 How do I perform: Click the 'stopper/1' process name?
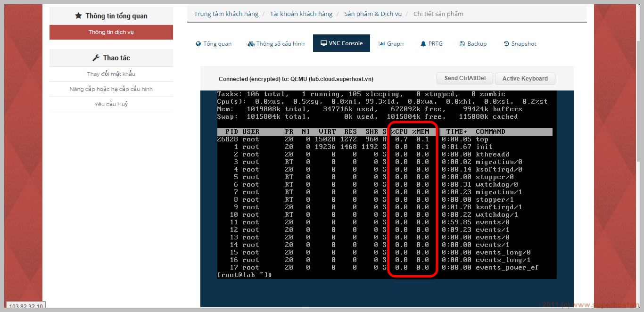[495, 200]
